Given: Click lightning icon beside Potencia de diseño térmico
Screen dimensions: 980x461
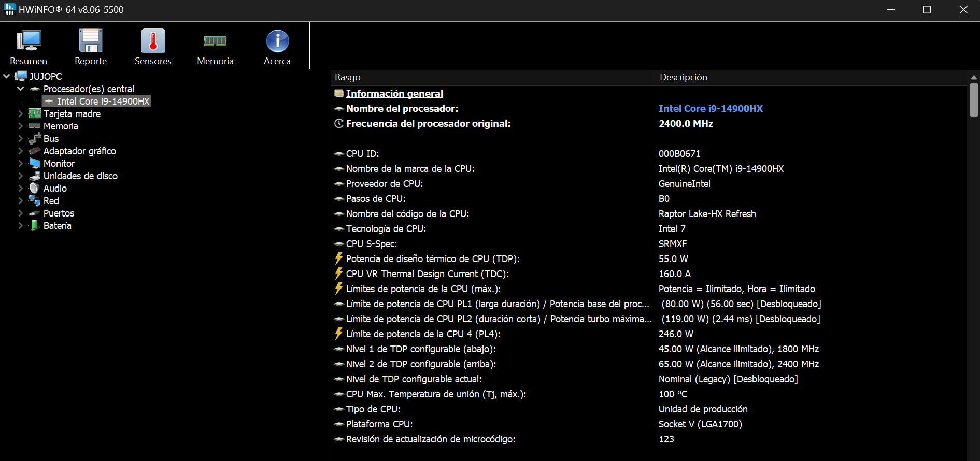Looking at the screenshot, I should (x=339, y=258).
